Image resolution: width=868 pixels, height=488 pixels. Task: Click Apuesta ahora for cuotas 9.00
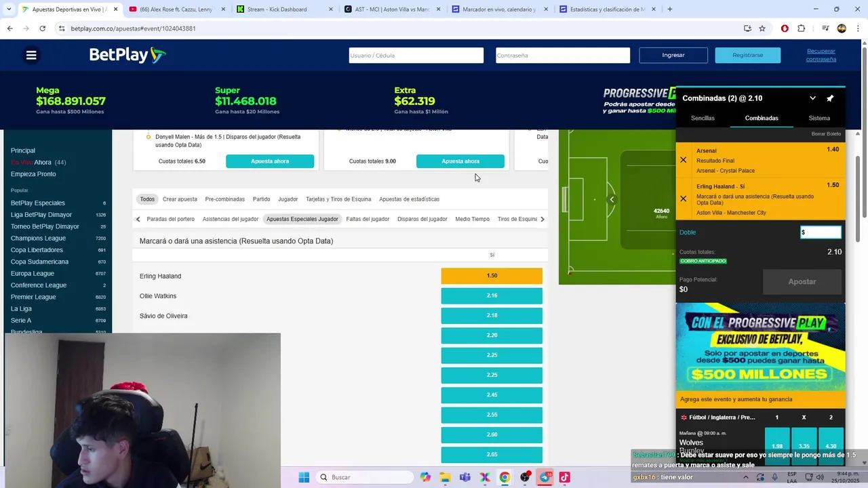tap(460, 161)
